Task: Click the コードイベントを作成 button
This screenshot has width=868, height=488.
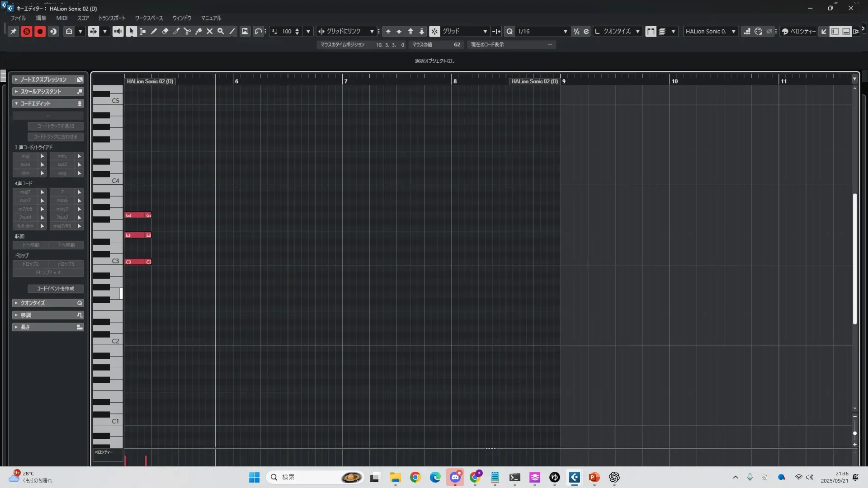Action: (55, 289)
